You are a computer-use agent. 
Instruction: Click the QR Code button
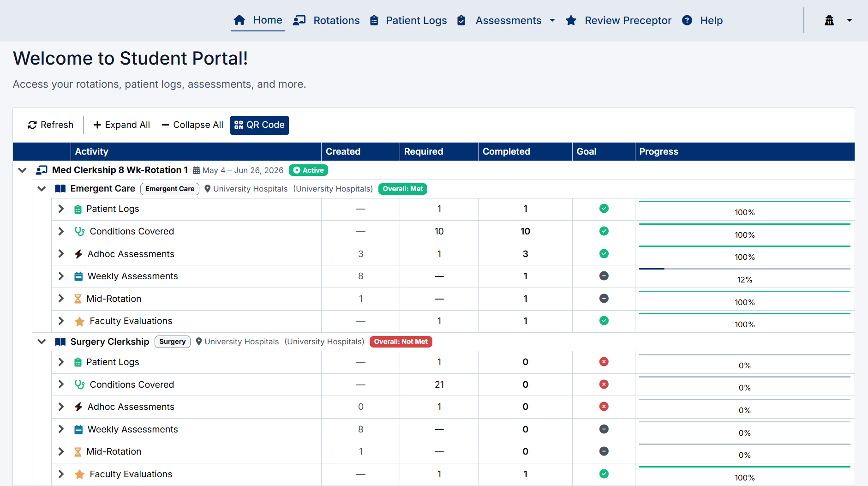[259, 125]
